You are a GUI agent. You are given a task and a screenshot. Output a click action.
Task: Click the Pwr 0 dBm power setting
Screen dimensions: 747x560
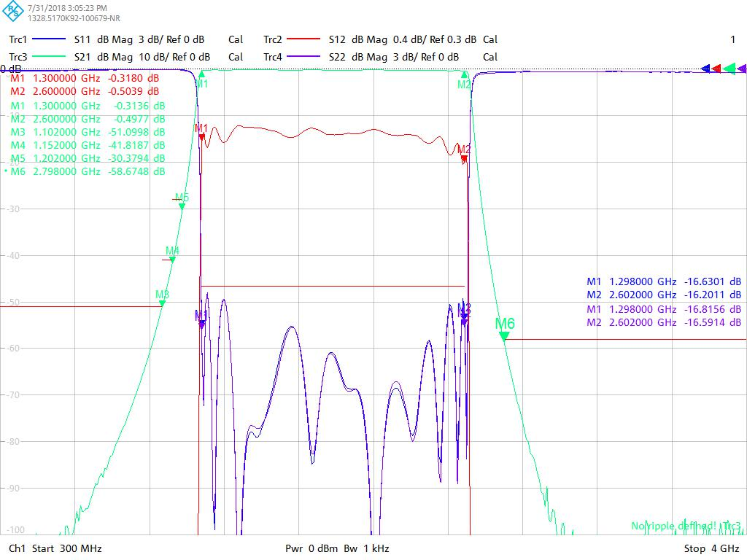pos(312,548)
